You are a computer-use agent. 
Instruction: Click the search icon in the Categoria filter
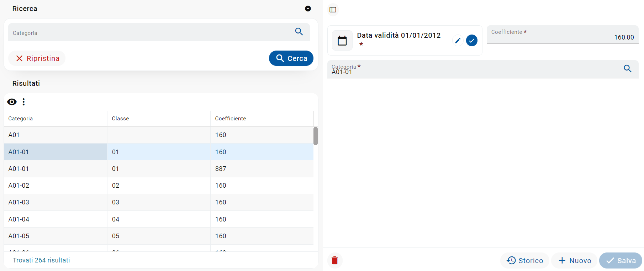[x=299, y=32]
